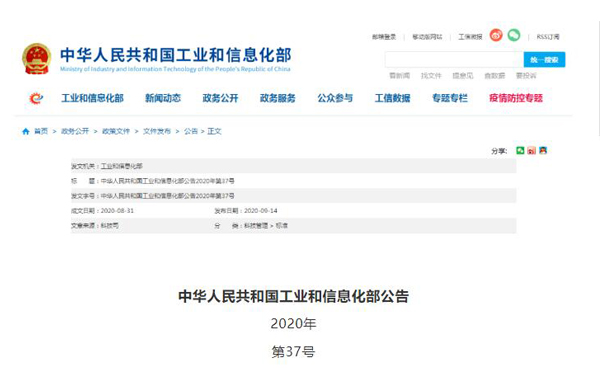
Task: Click the red swirl icon in the navigation bar
Action: point(36,98)
